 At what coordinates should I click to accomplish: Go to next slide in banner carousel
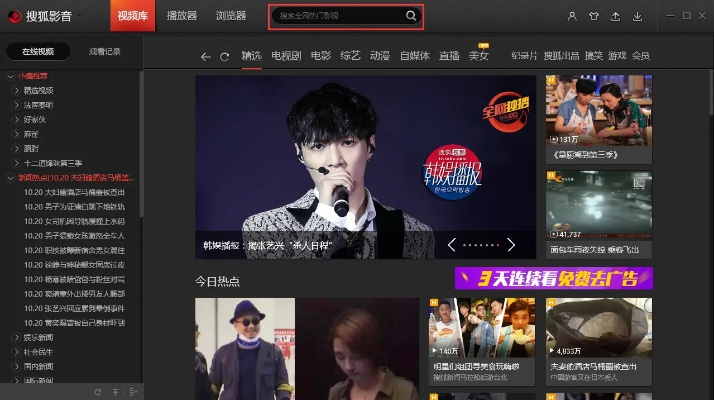(511, 244)
